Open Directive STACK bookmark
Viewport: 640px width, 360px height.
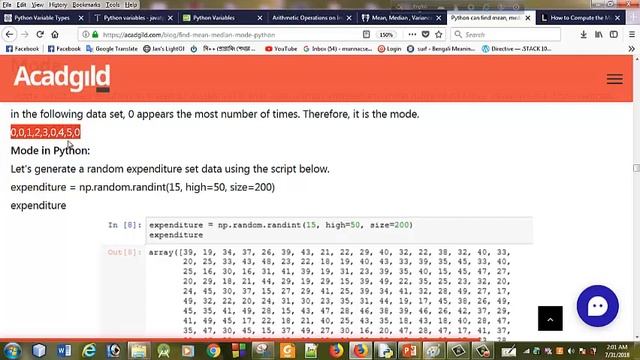coord(516,49)
